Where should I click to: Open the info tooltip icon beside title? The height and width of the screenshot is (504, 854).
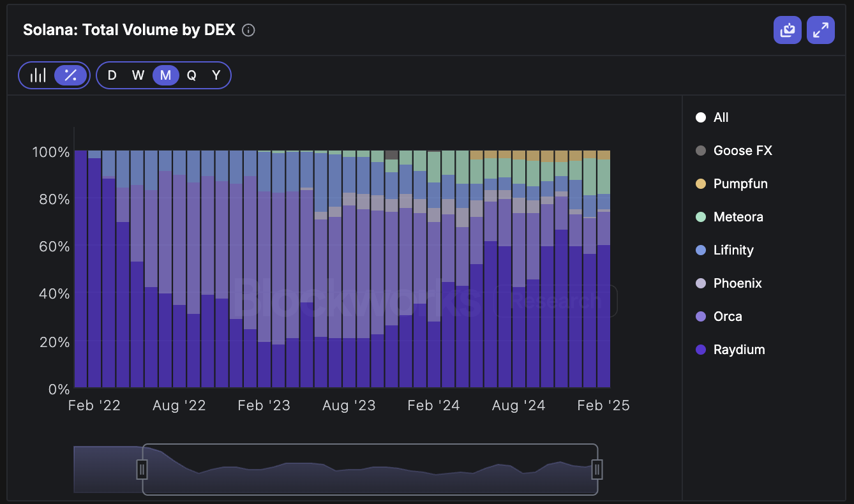pos(249,30)
